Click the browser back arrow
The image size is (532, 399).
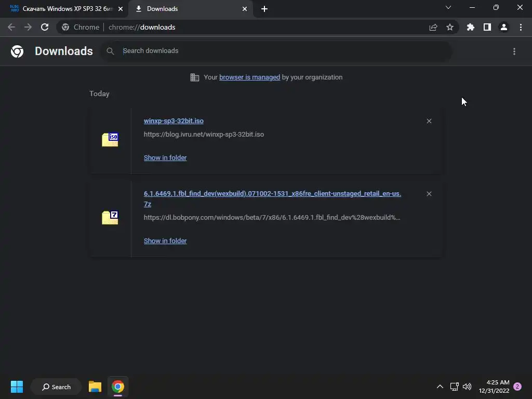[11, 27]
